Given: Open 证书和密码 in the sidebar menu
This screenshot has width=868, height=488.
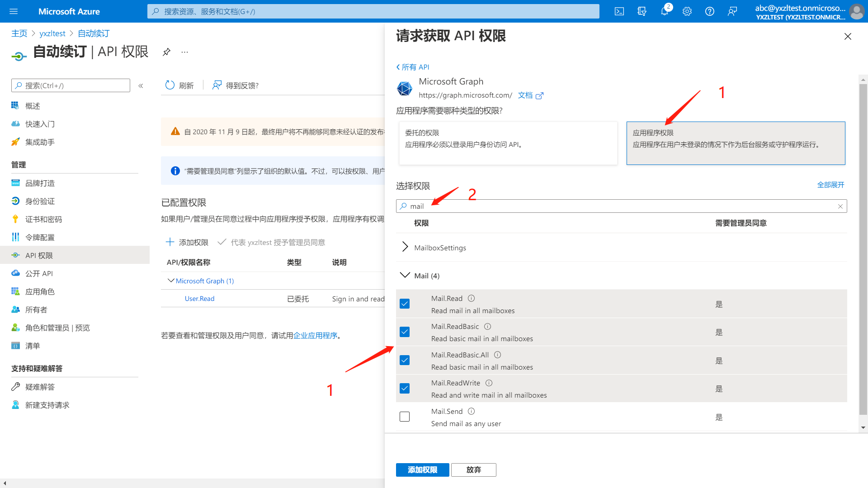Looking at the screenshot, I should click(x=43, y=220).
